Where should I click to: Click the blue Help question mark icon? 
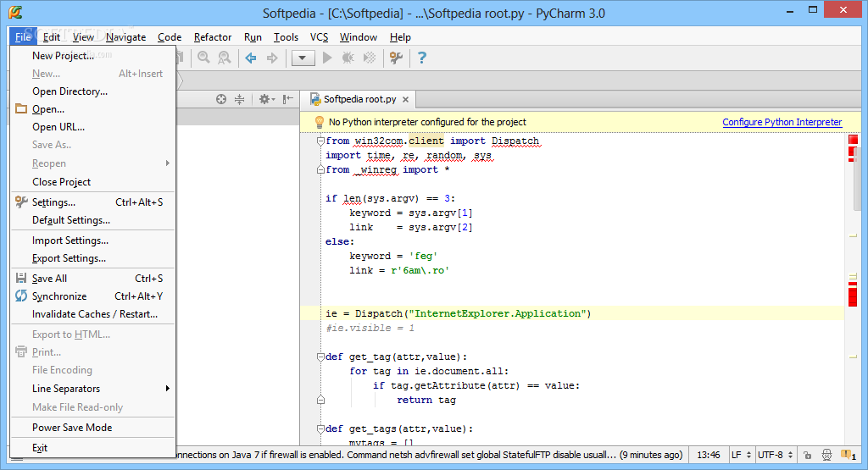click(422, 58)
